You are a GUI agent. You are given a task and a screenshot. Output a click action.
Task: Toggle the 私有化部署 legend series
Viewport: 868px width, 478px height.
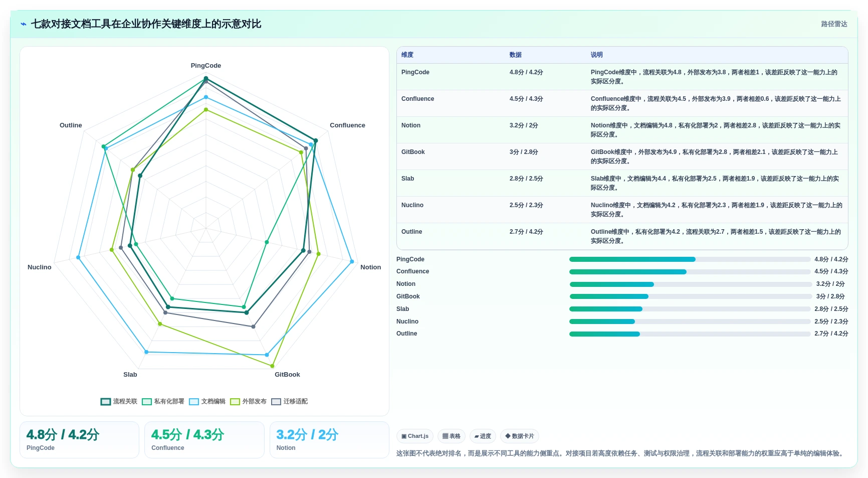[x=163, y=401]
